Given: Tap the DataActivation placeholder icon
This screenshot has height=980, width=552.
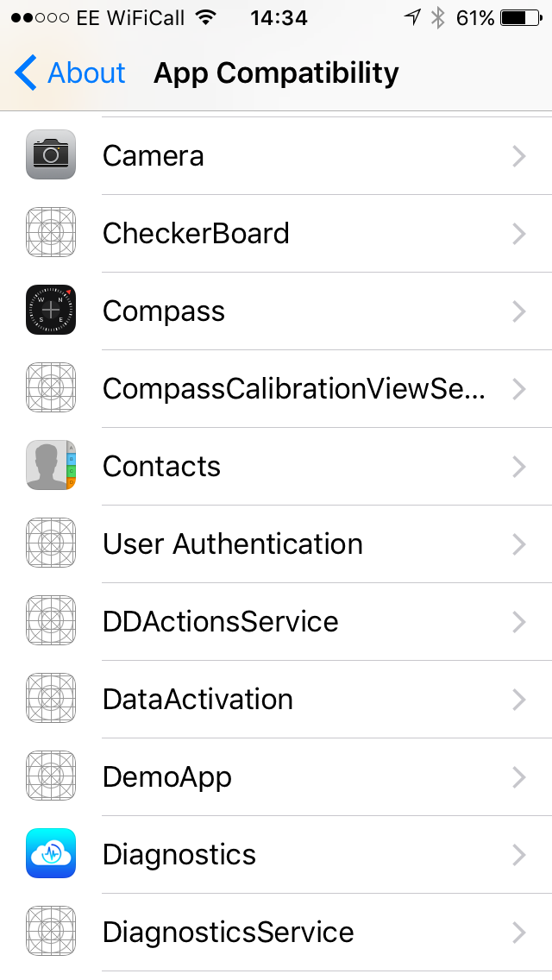Looking at the screenshot, I should 51,699.
